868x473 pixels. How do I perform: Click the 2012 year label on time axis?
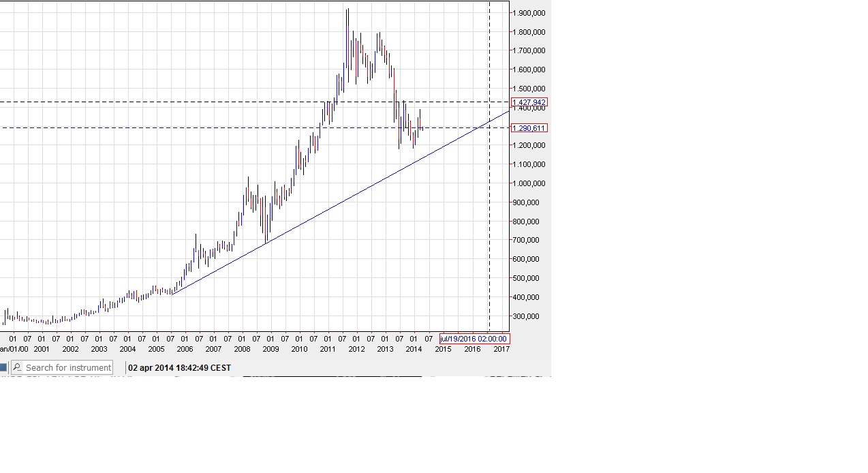(x=356, y=349)
